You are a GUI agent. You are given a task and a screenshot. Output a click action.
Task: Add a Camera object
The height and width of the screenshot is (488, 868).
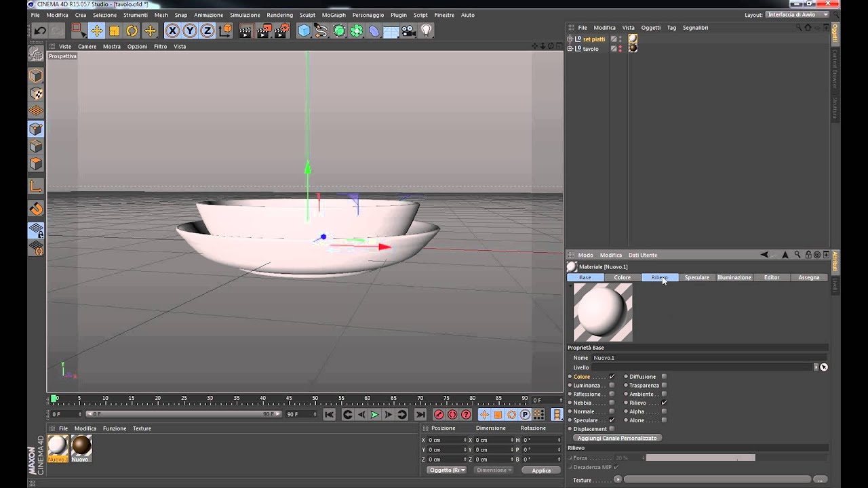coord(408,30)
